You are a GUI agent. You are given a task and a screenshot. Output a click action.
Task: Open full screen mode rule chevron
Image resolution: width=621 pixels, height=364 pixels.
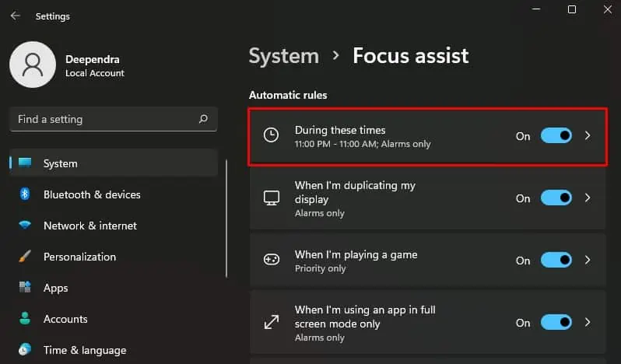tap(588, 322)
